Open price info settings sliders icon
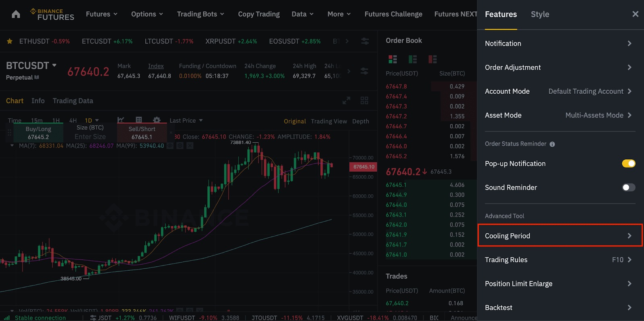 364,71
